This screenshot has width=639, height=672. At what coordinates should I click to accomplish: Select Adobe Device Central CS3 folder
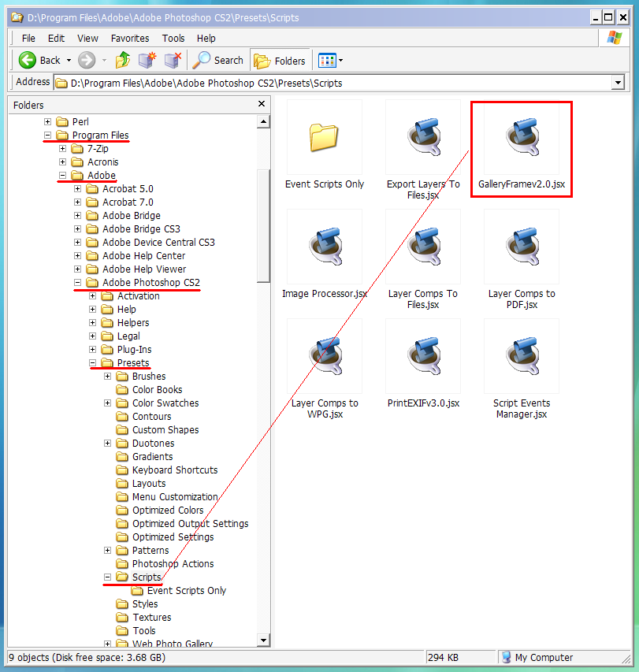(158, 243)
